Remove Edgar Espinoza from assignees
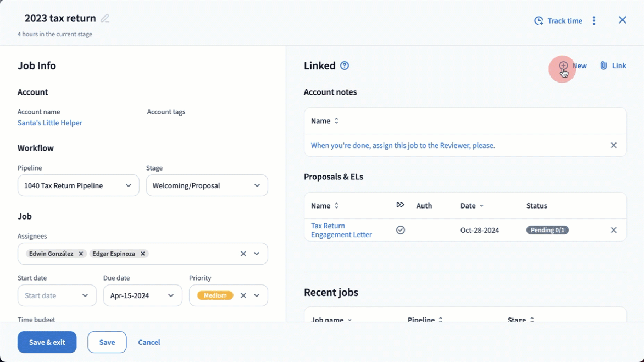The width and height of the screenshot is (644, 362). [x=143, y=254]
